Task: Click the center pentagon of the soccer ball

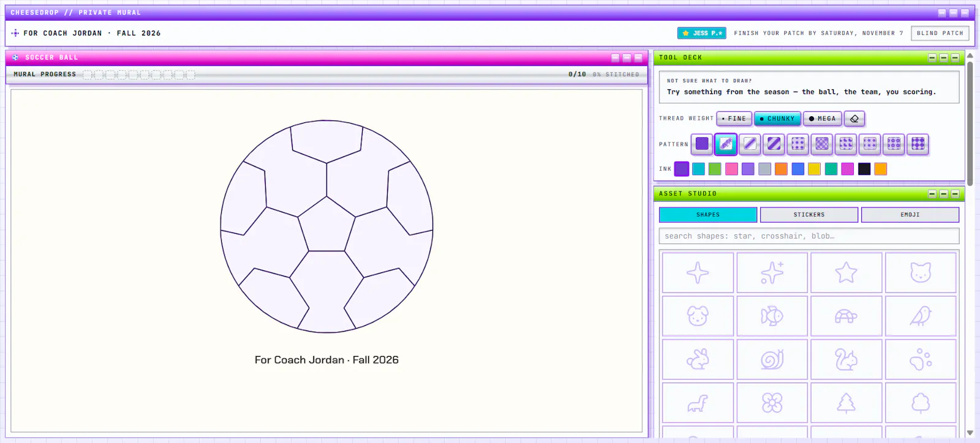Action: pyautogui.click(x=326, y=226)
